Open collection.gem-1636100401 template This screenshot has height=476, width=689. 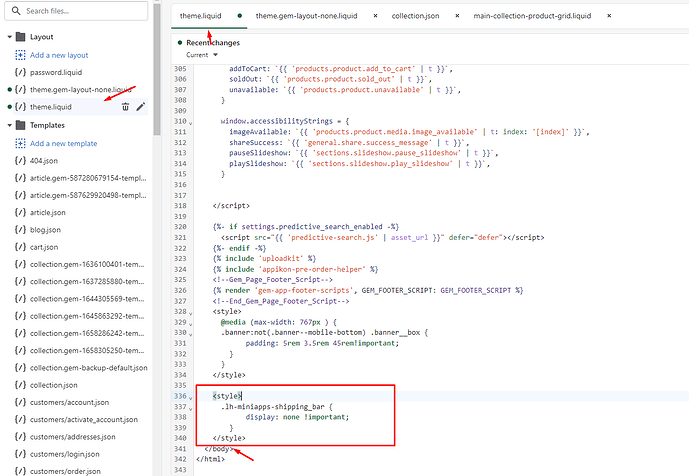click(87, 264)
